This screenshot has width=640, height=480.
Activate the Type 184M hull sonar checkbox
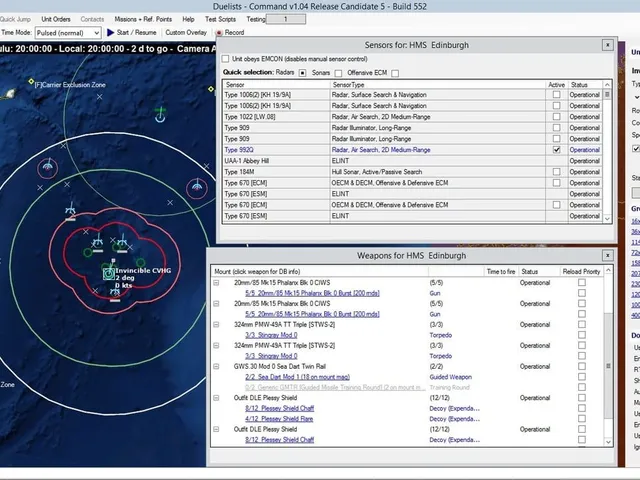(556, 172)
